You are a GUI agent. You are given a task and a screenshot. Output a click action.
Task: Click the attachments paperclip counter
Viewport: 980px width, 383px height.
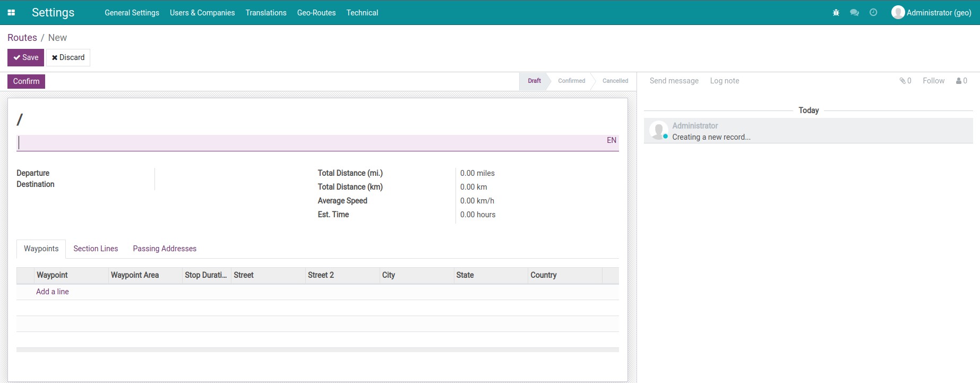905,81
